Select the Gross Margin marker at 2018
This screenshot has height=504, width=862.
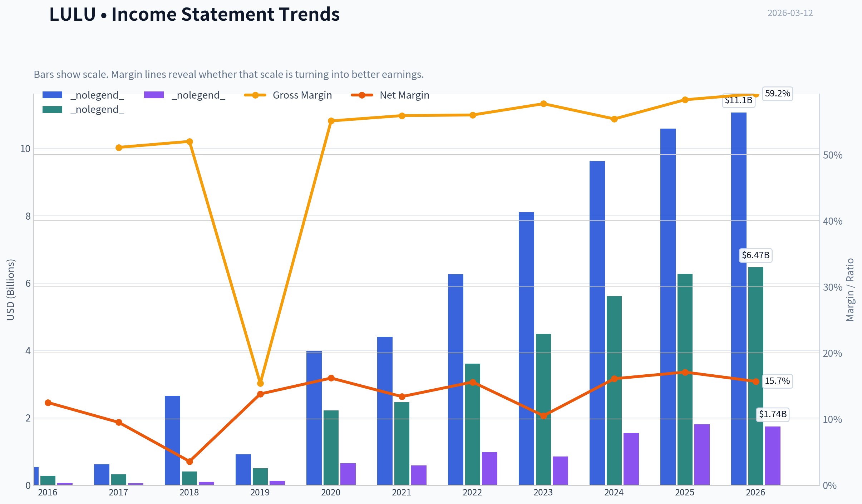(x=190, y=142)
